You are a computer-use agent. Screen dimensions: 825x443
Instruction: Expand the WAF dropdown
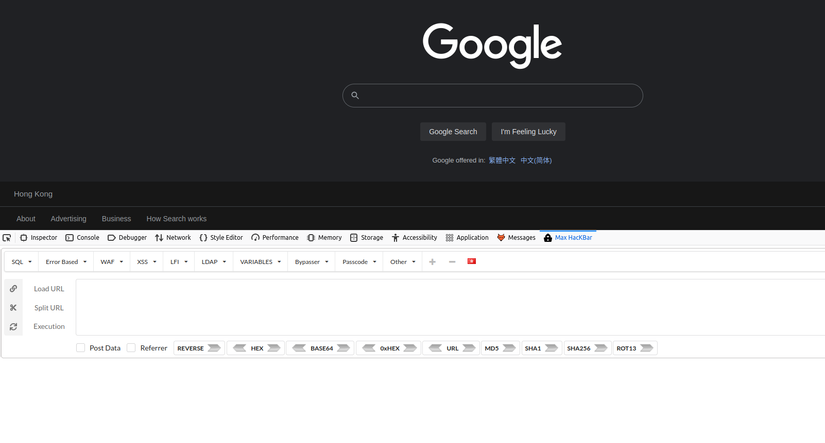pos(112,261)
